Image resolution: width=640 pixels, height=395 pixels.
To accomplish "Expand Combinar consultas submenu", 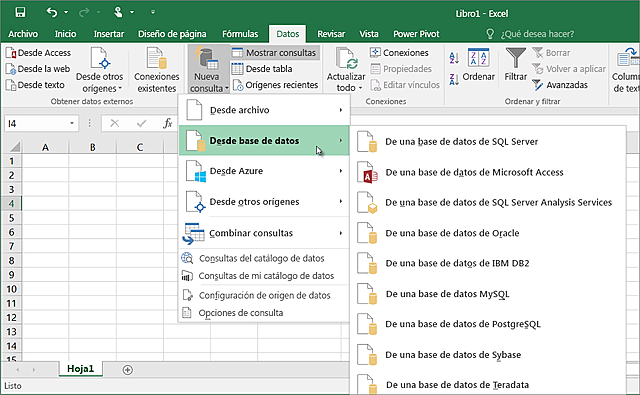I will point(264,233).
